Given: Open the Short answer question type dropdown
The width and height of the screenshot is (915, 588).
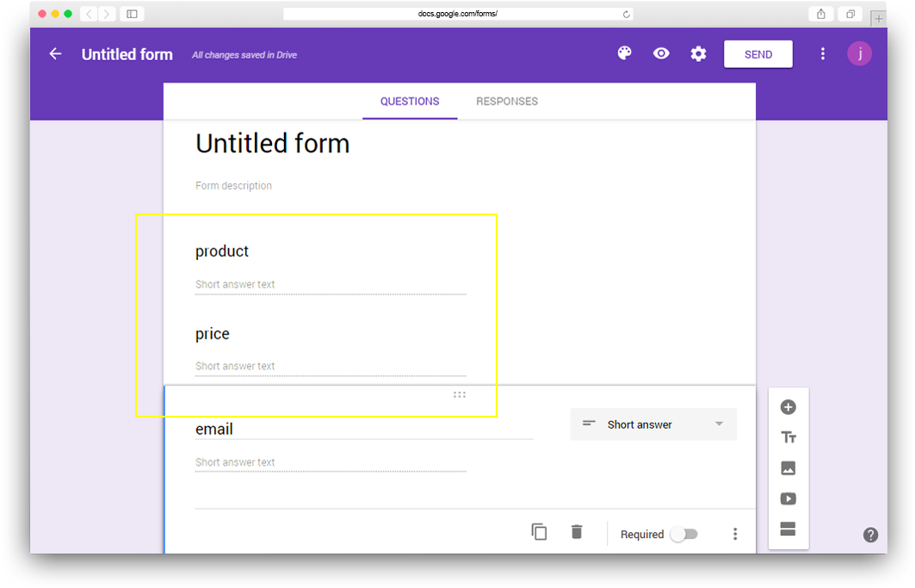Looking at the screenshot, I should (x=652, y=424).
